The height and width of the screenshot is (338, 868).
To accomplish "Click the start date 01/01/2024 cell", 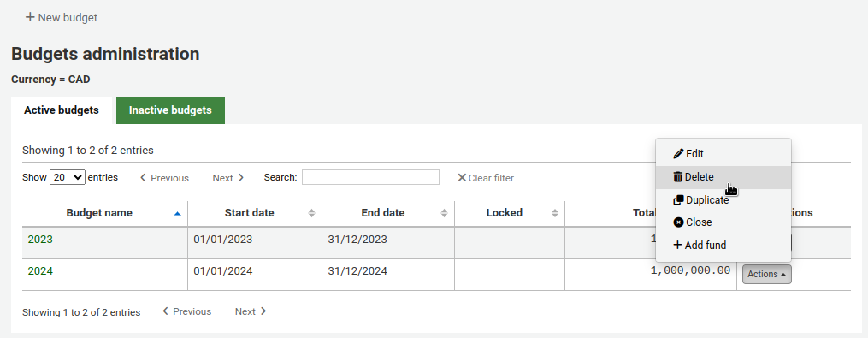I will 255,275.
